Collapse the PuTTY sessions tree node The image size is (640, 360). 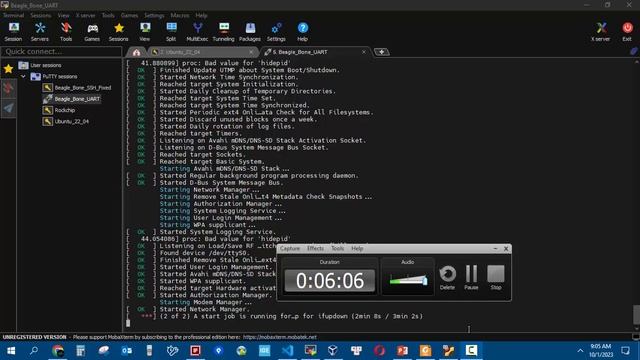point(23,76)
